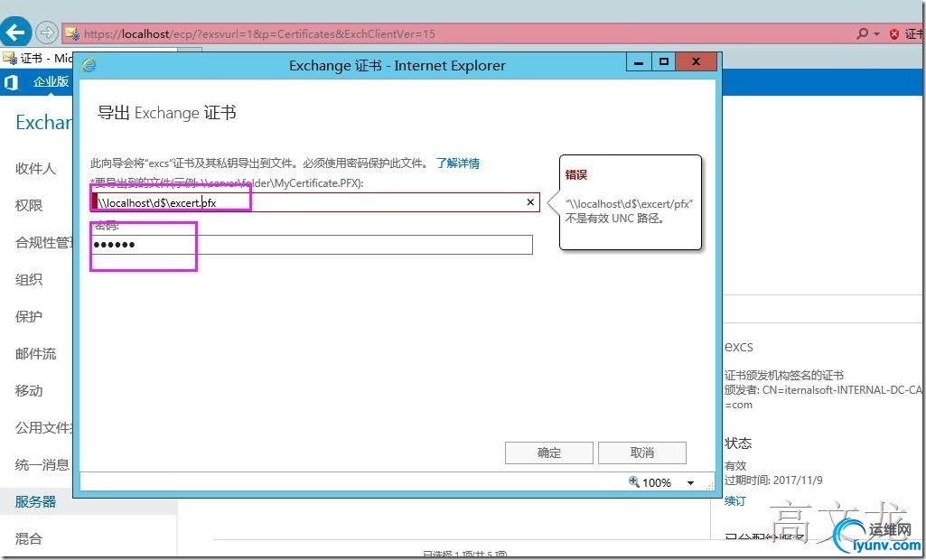Click the Internet Explorer icon in dialog title
The height and width of the screenshot is (560, 926).
tap(89, 65)
